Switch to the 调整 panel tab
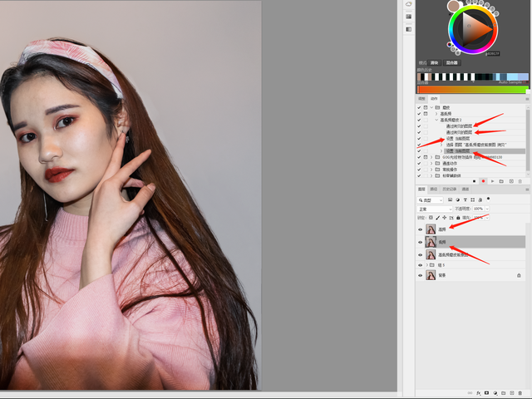 [x=421, y=98]
